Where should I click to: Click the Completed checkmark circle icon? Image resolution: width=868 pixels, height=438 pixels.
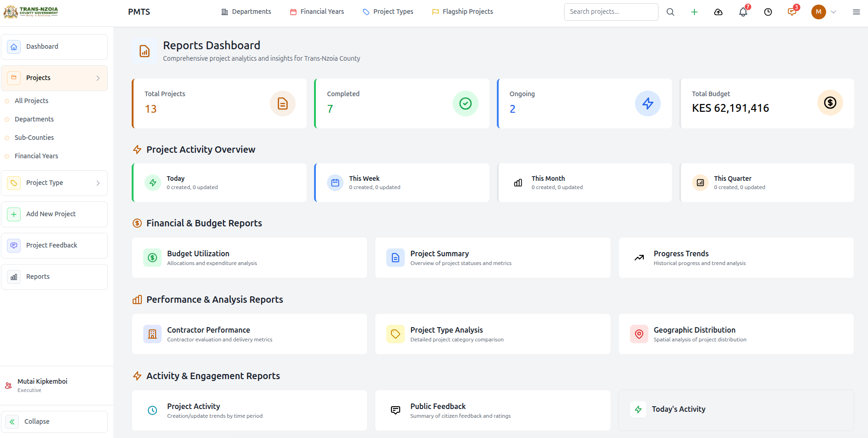click(466, 104)
